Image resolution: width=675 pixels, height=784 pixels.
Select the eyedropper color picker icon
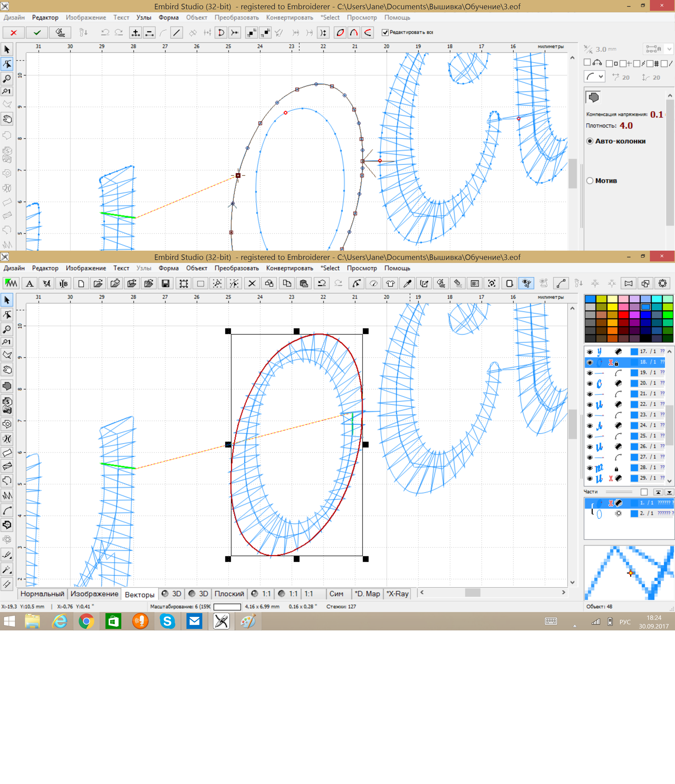coord(408,283)
